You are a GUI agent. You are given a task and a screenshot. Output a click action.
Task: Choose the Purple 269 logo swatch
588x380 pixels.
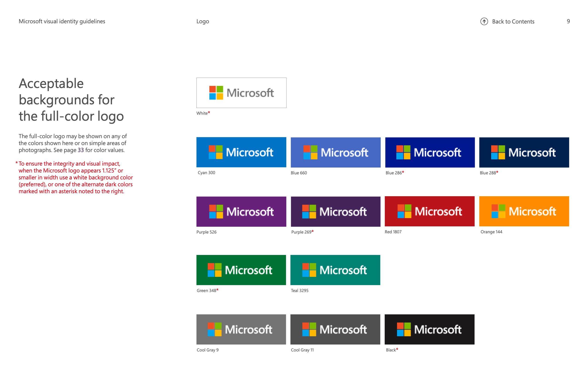pos(336,211)
